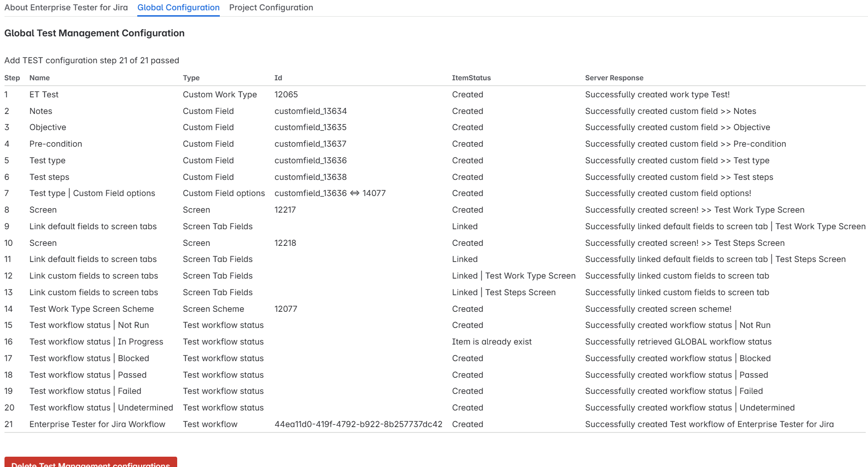
Task: Click the Name column header
Action: tap(39, 78)
